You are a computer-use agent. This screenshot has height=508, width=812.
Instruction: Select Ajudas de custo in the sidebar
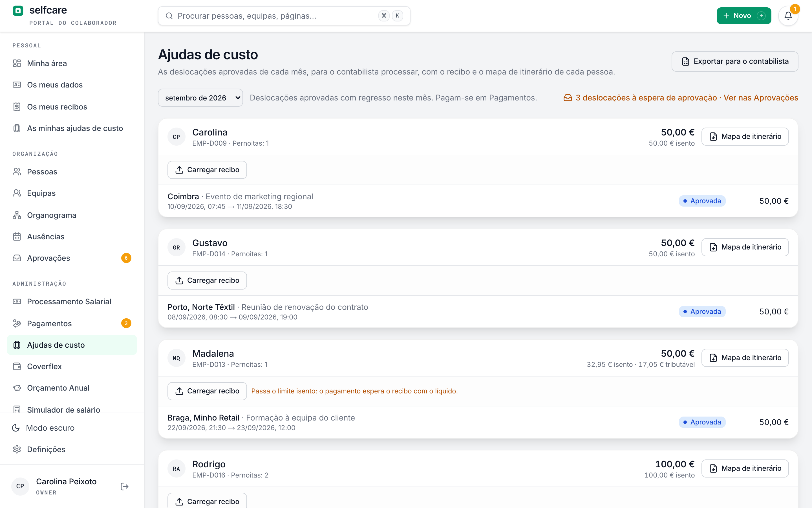pyautogui.click(x=72, y=345)
